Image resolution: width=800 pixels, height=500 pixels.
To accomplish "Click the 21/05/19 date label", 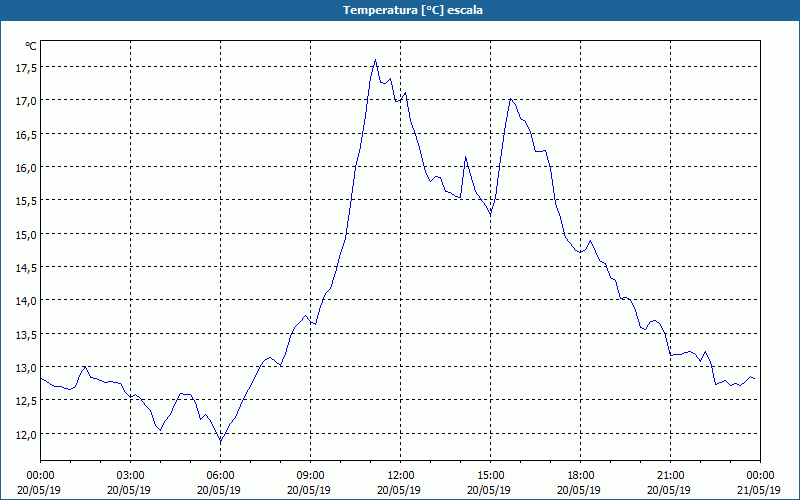I will 759,490.
